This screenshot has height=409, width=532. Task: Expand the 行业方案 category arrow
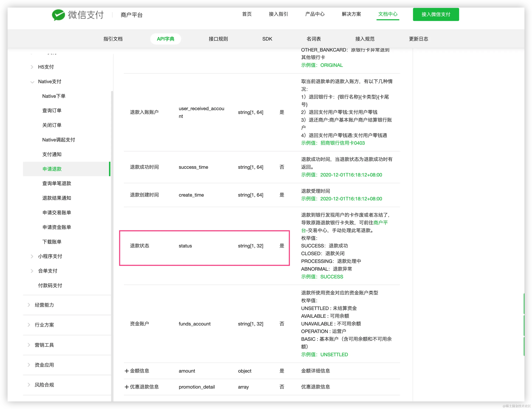pos(29,325)
